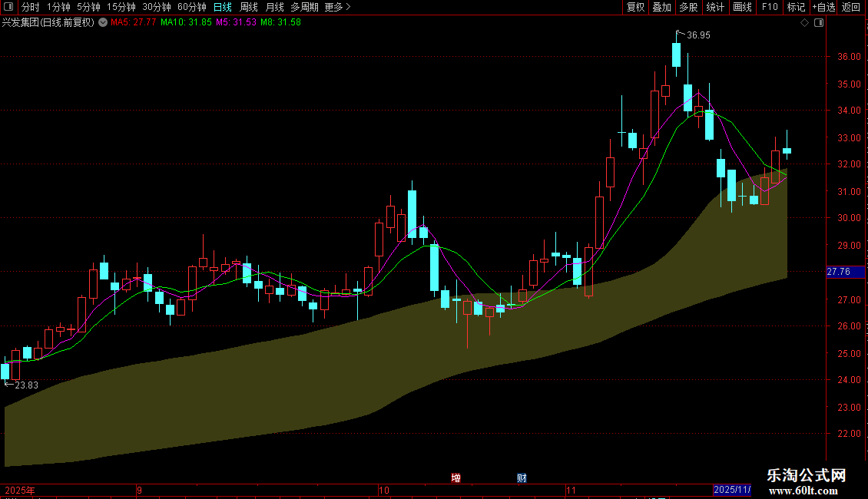Click the MA5: 27.77 indicator label
Viewport: 868px width, 499px height.
[x=134, y=22]
